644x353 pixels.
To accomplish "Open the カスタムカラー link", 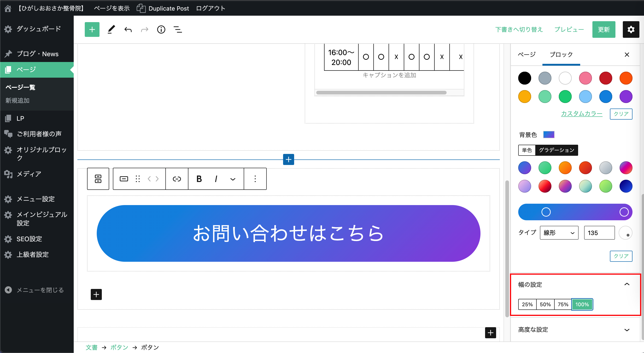I will [x=582, y=114].
